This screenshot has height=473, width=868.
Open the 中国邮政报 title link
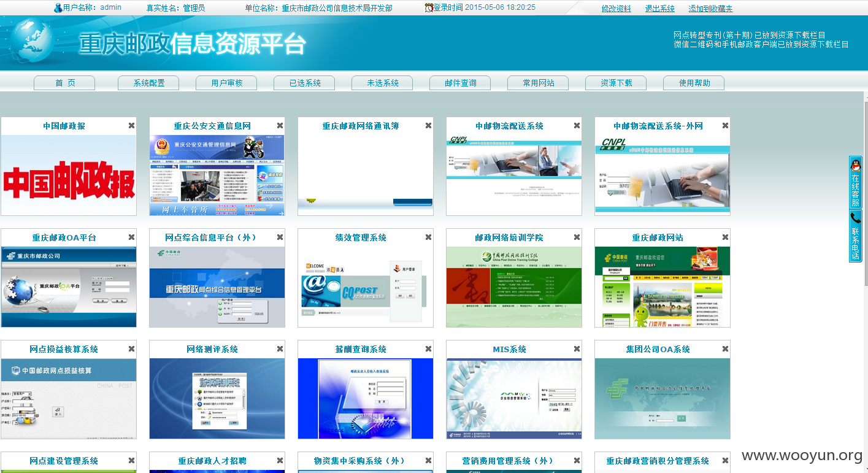point(64,126)
